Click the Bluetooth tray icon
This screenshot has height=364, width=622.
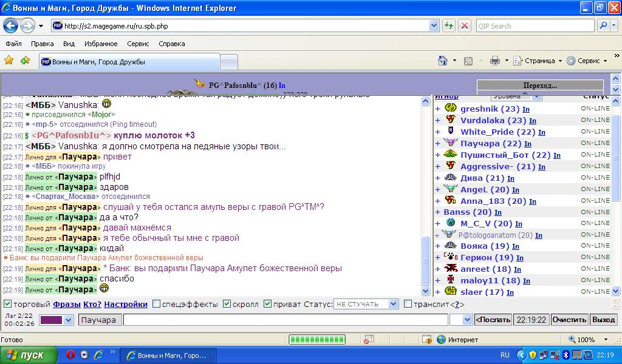coord(566,355)
